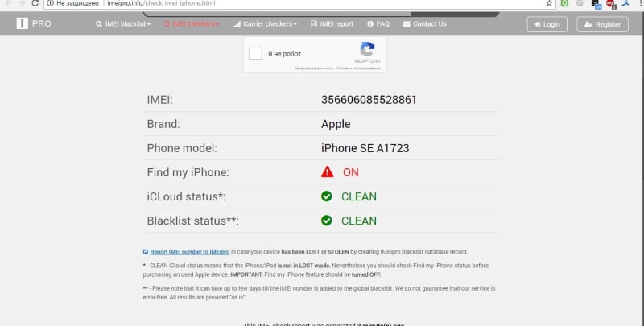This screenshot has width=644, height=326.
Task: Click the Register button
Action: click(602, 24)
